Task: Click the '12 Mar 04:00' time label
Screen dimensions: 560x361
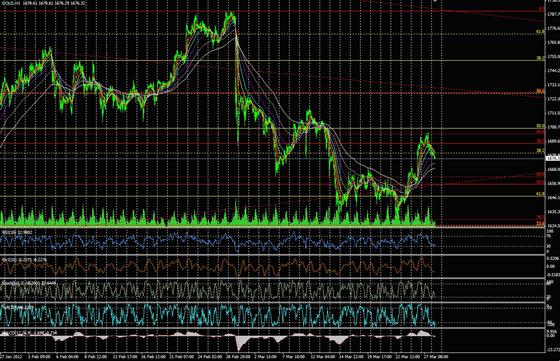Action: (322, 356)
